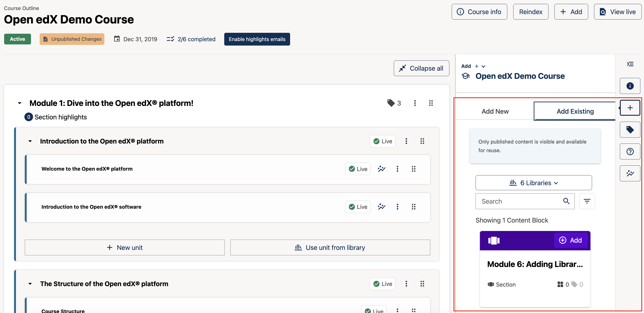Click drag handle for Welcome to the Open edX platform unit
The width and height of the screenshot is (644, 313).
tap(414, 169)
